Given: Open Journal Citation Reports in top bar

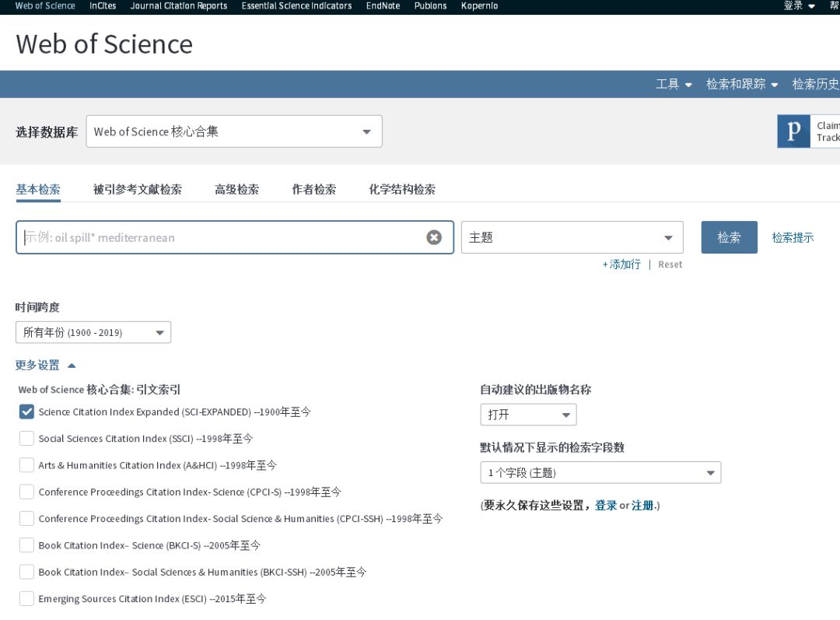Looking at the screenshot, I should pyautogui.click(x=179, y=6).
